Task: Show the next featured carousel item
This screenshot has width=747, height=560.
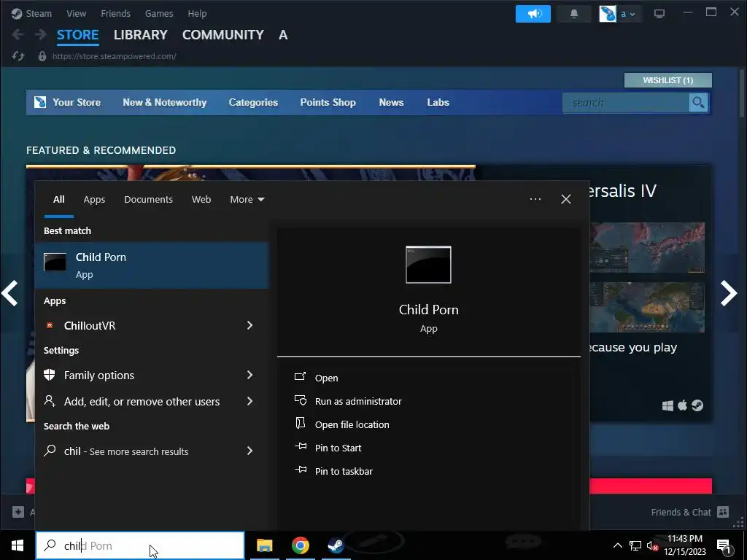Action: click(729, 293)
